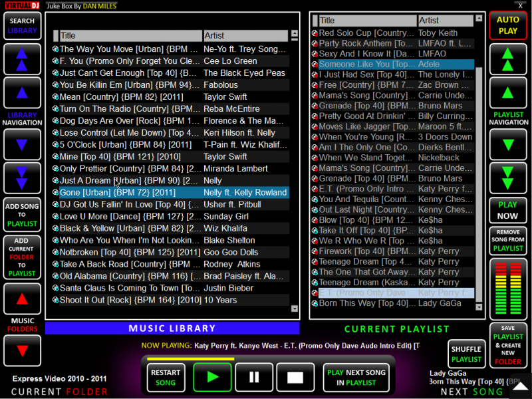Click the playlist page-down double green arrow
Screen dimensions: 532x399
[x=508, y=178]
